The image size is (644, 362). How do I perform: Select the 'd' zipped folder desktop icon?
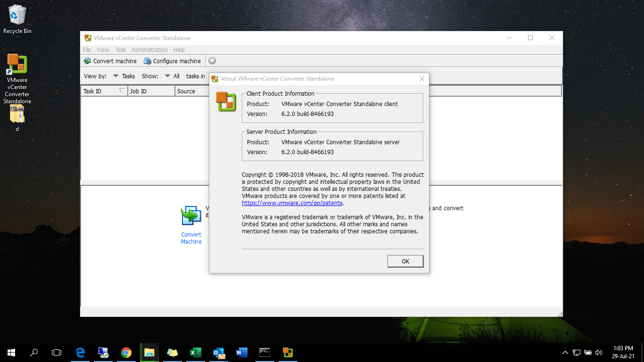tap(17, 119)
